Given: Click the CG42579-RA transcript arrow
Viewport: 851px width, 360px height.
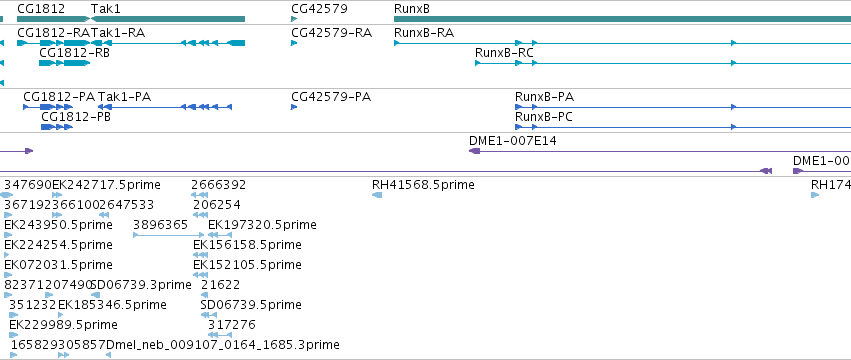Looking at the screenshot, I should coord(294,43).
